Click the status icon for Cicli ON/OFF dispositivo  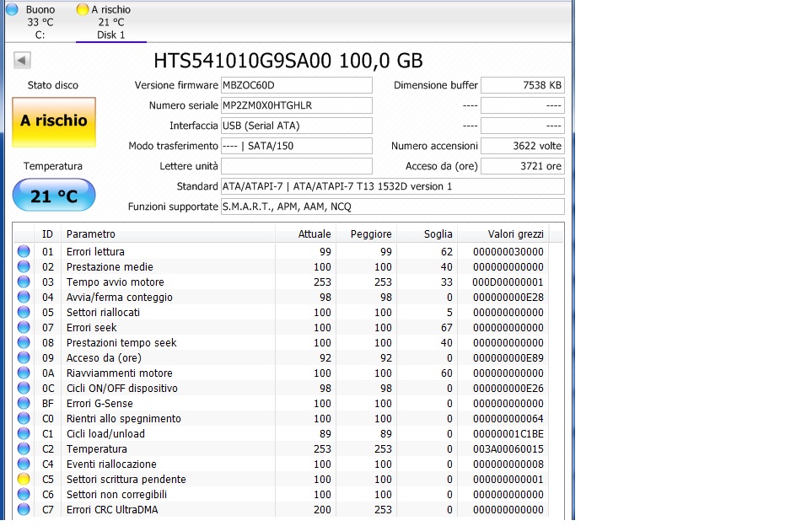[x=24, y=389]
